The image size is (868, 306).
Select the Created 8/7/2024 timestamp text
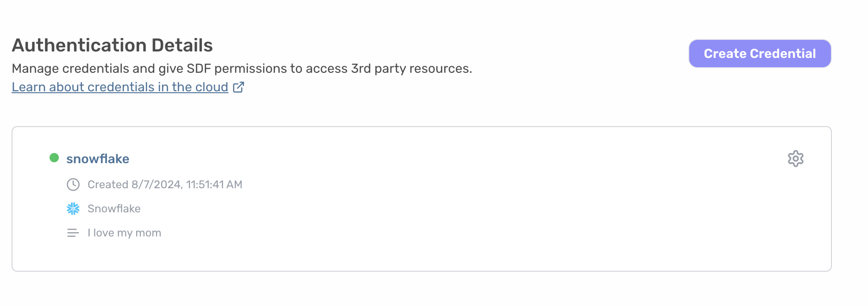(165, 185)
